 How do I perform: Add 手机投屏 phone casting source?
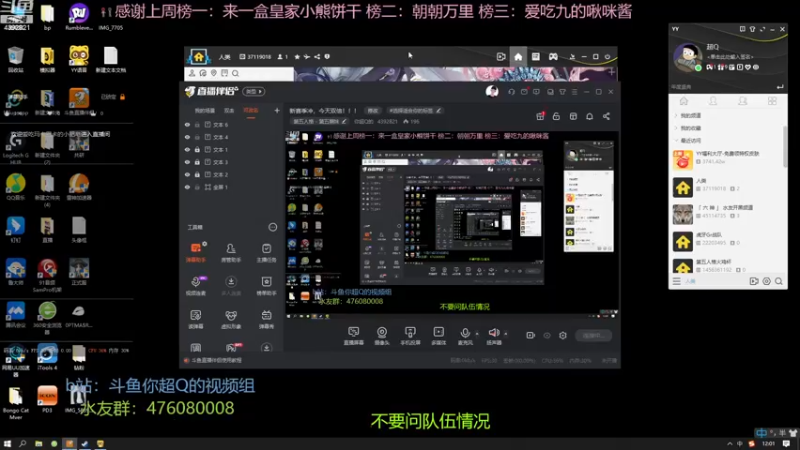pos(410,336)
